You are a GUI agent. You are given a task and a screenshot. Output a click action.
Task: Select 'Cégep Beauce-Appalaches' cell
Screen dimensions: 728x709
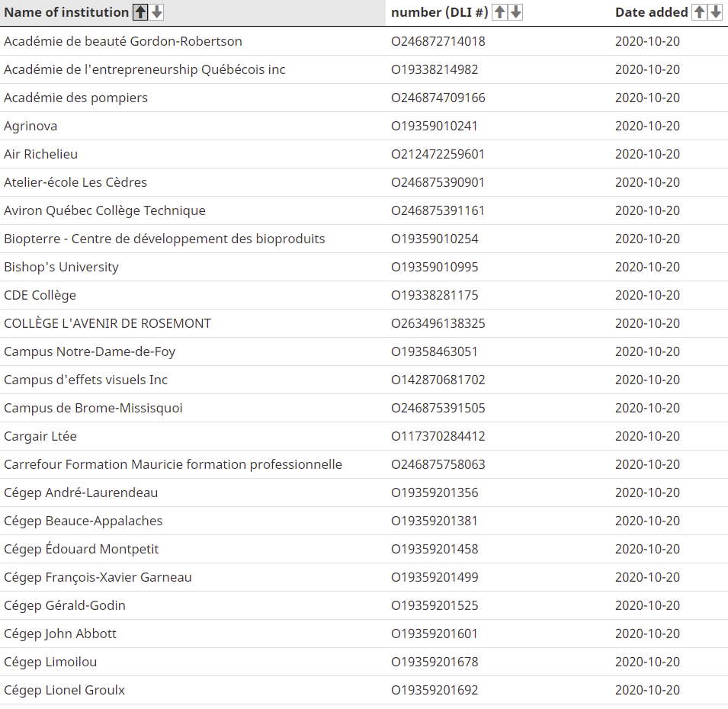pos(83,521)
